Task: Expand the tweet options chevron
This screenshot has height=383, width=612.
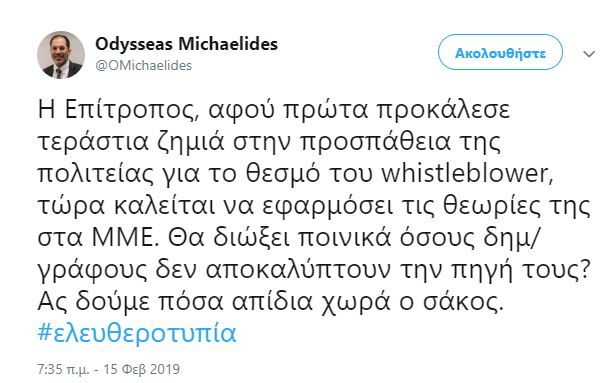Action: pos(589,53)
